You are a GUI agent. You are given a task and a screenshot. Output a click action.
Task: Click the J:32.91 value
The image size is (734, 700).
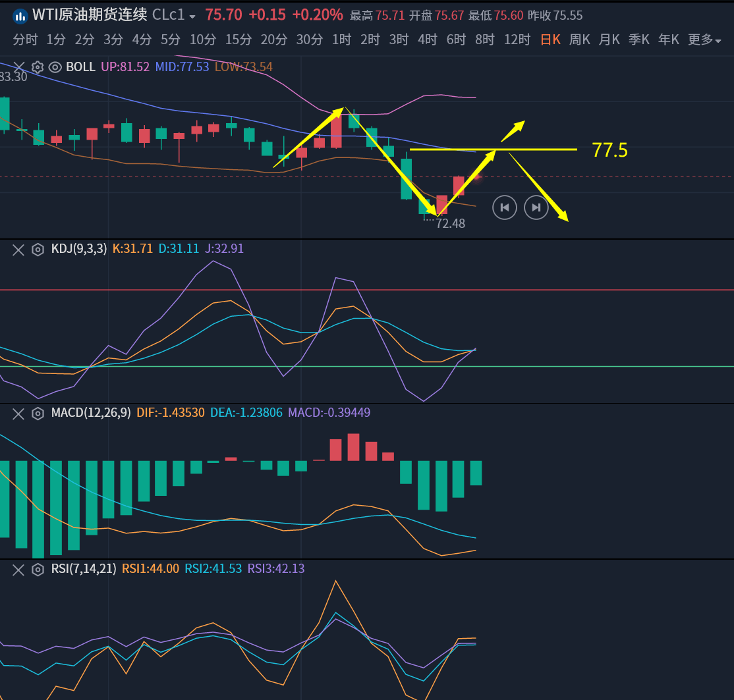[x=224, y=248]
